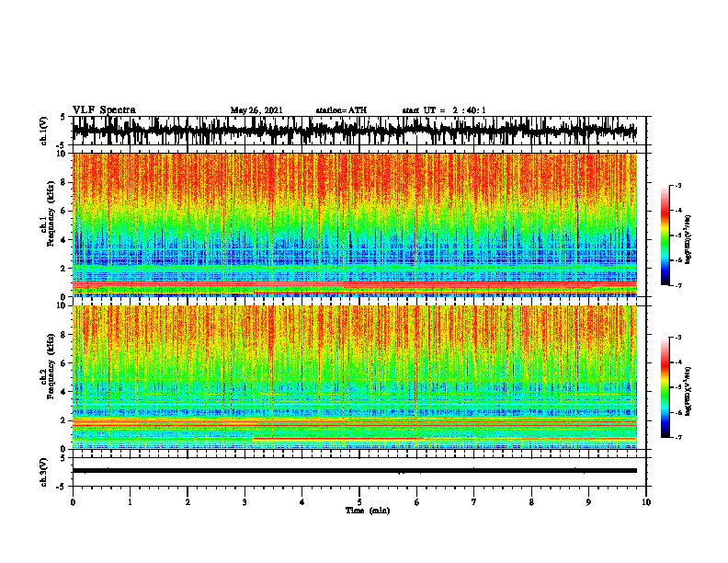Click time tick label "0" on the x-axis
This screenshot has width=728, height=563.
[73, 502]
